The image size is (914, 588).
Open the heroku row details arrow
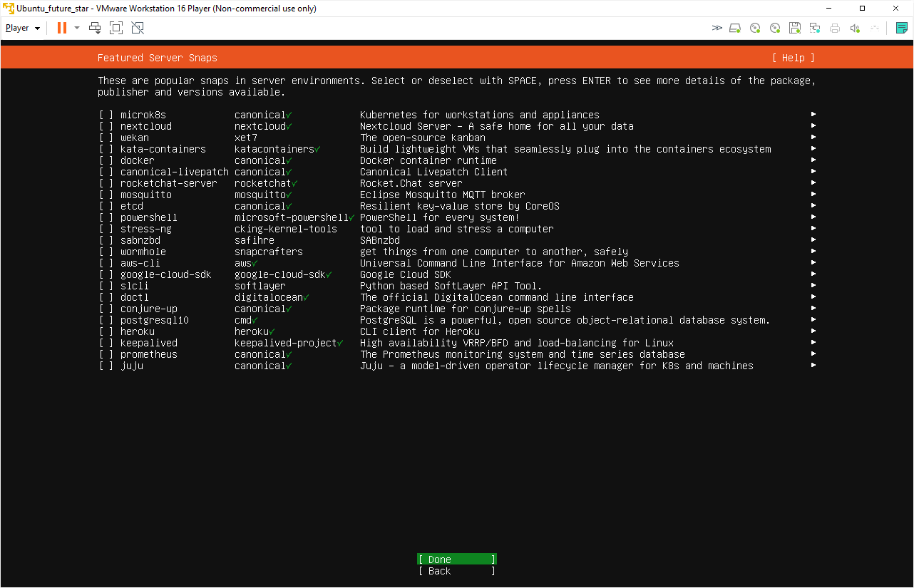point(813,331)
